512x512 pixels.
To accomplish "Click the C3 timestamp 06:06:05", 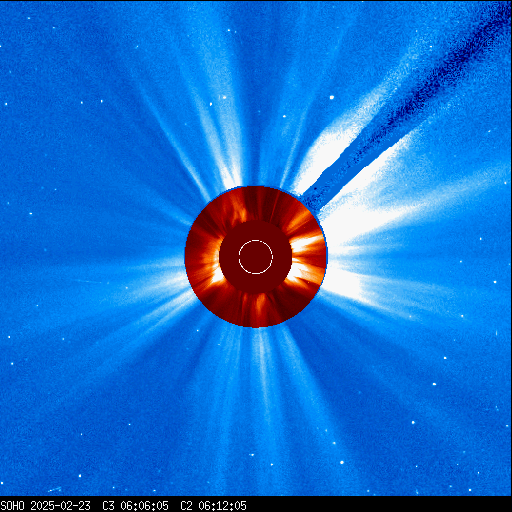I will click(144, 506).
